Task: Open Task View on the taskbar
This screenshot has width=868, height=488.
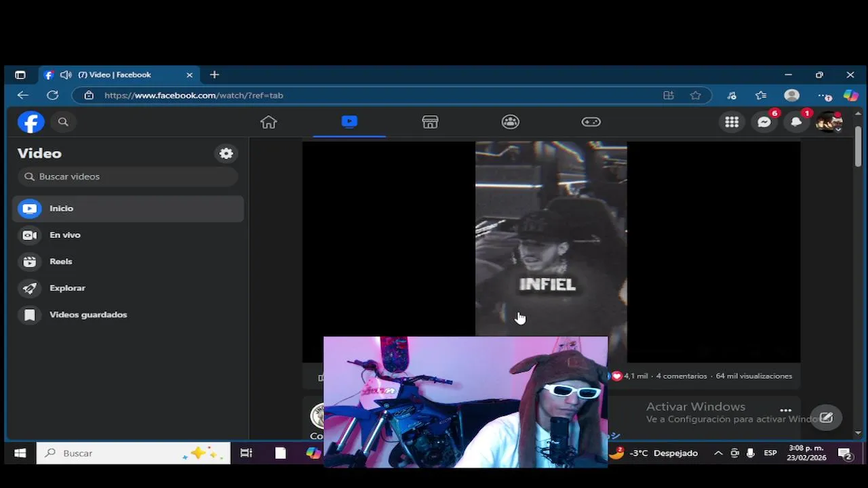Action: (246, 453)
